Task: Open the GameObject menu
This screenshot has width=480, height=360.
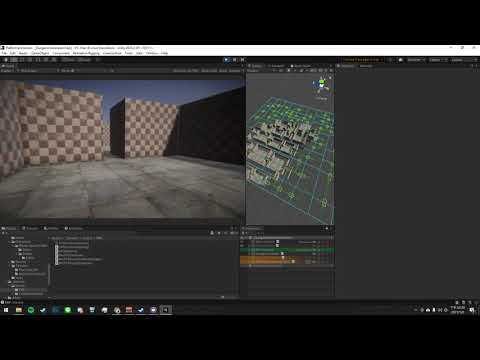Action: coord(40,53)
